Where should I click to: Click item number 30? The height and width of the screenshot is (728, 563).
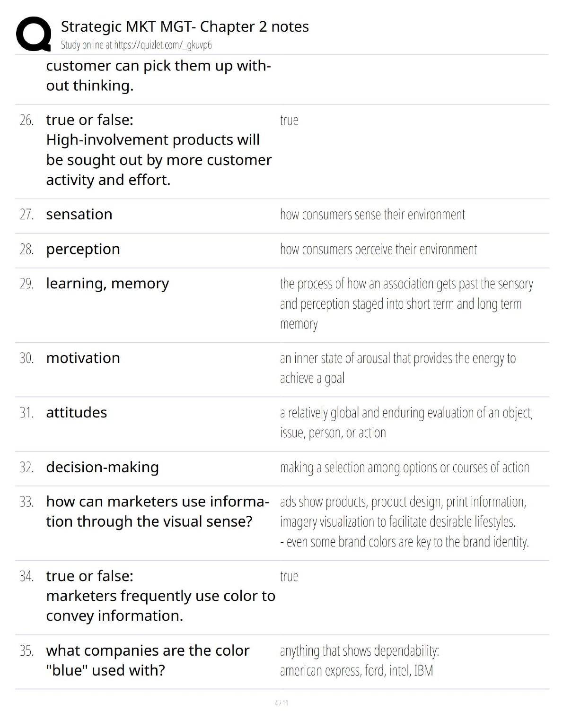[26, 358]
